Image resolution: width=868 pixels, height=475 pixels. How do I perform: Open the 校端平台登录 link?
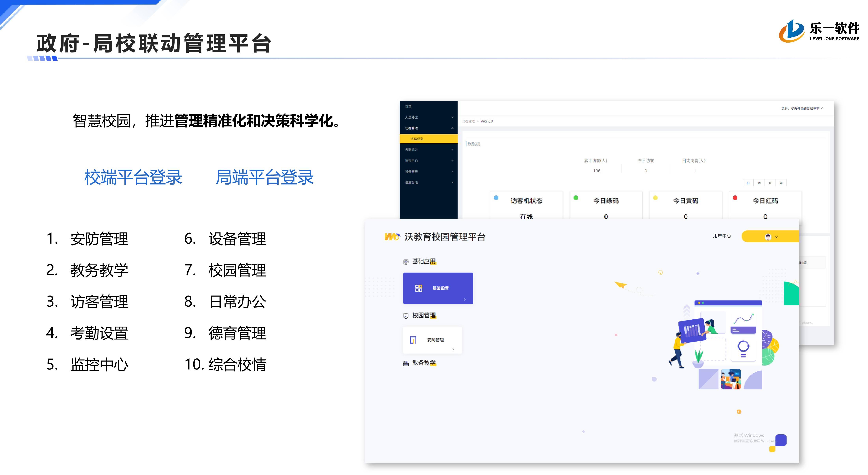pyautogui.click(x=133, y=177)
